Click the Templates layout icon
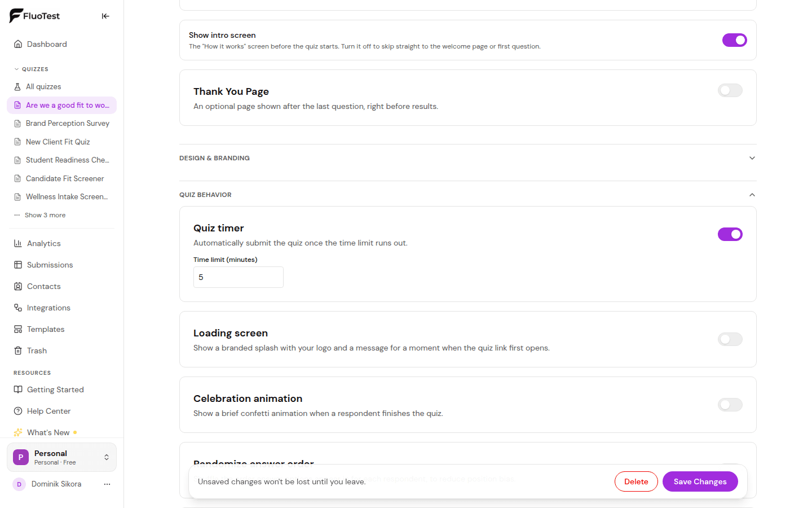The image size is (812, 508). tap(18, 329)
